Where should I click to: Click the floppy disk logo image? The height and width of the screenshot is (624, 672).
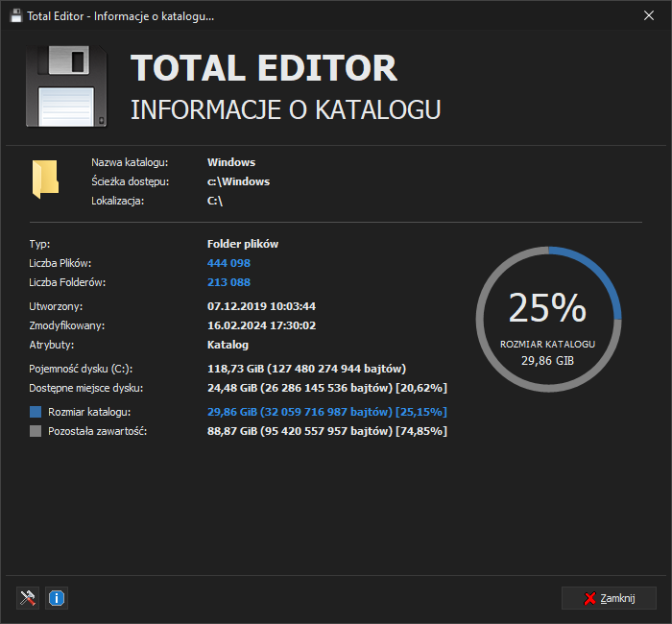coord(66,86)
